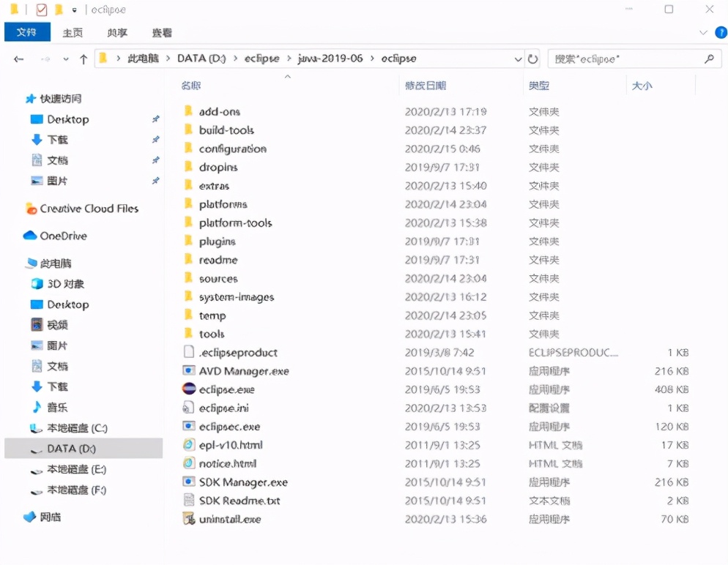Screen dimensions: 728x565
Task: Expand breadcrumb arrow after java-2019-06
Action: pyautogui.click(x=372, y=59)
